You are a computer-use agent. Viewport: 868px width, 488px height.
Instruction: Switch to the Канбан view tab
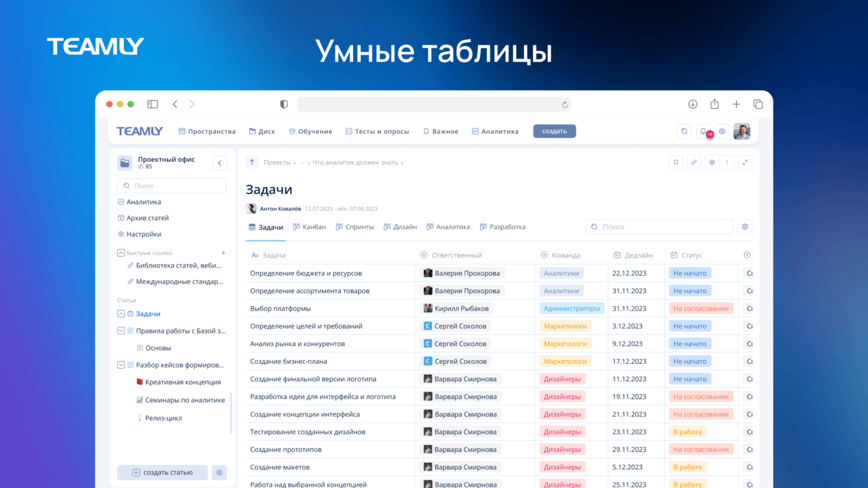pos(310,227)
